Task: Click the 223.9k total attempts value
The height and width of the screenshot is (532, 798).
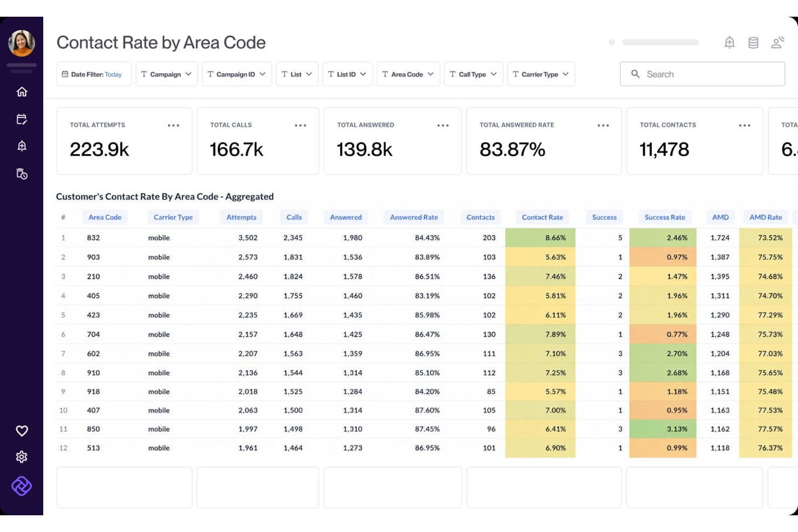Action: [x=99, y=149]
